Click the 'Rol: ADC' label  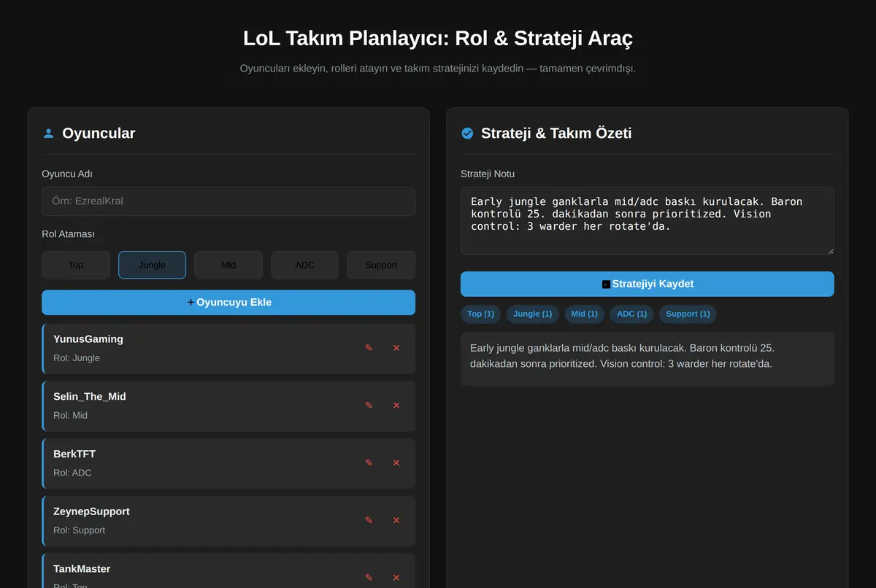coord(72,473)
